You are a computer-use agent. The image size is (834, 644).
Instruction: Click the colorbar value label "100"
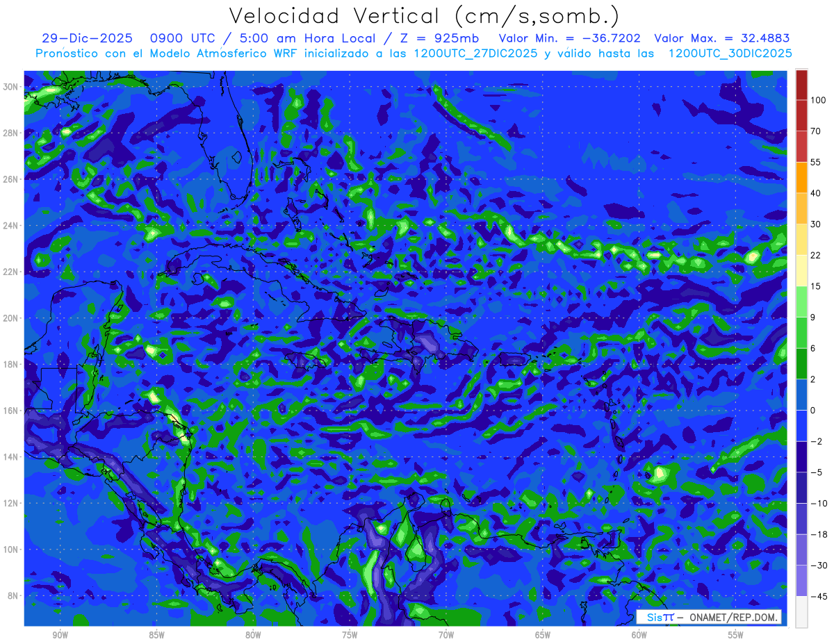pyautogui.click(x=818, y=100)
